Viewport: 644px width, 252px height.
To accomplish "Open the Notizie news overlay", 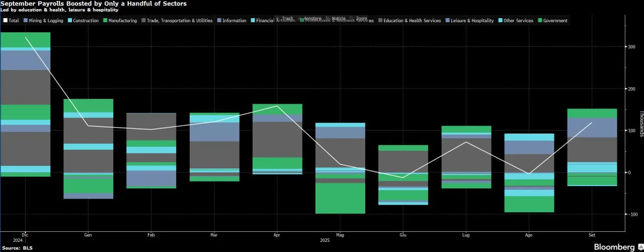I will (x=336, y=19).
